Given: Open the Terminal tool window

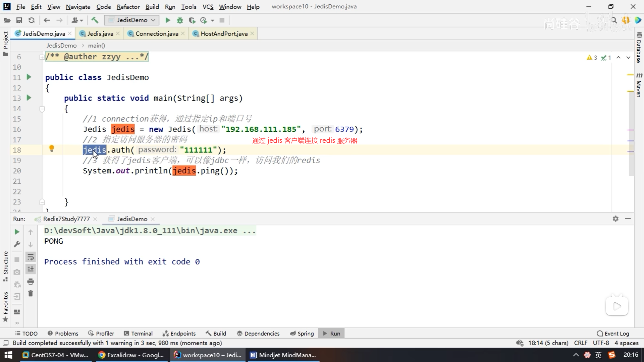Looking at the screenshot, I should tap(138, 334).
